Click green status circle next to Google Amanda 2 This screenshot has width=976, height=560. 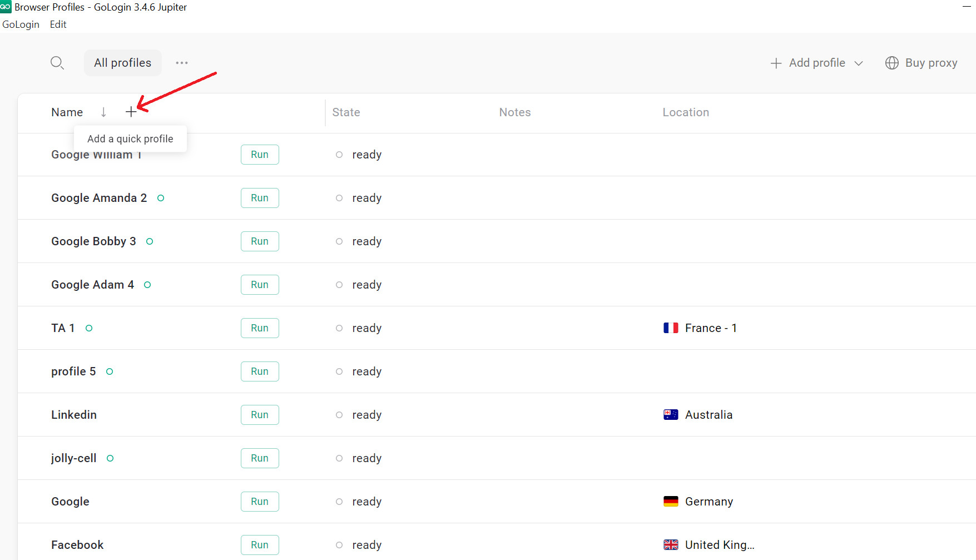pyautogui.click(x=161, y=198)
